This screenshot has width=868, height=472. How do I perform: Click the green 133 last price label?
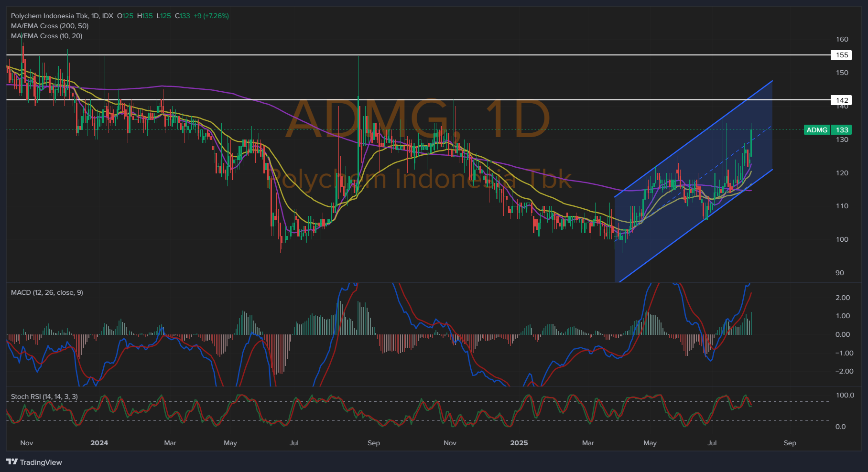[x=842, y=130]
